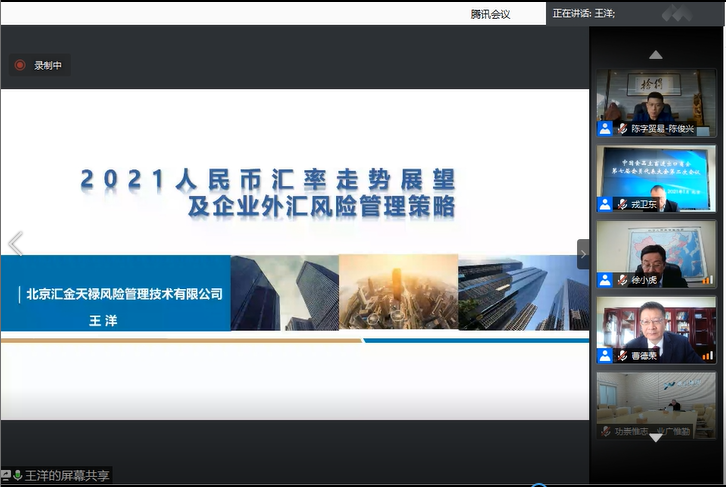Click green microphone icon beside 王洋 screen share
The image size is (726, 487).
(18, 475)
